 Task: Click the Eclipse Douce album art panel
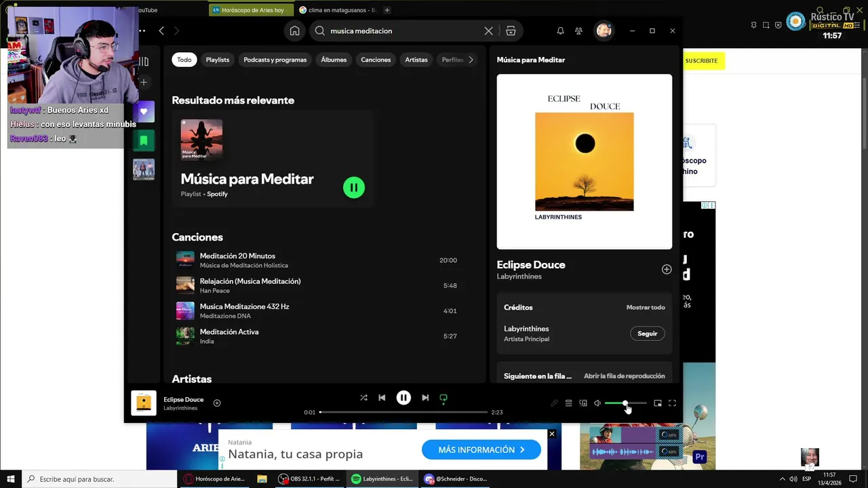click(585, 162)
